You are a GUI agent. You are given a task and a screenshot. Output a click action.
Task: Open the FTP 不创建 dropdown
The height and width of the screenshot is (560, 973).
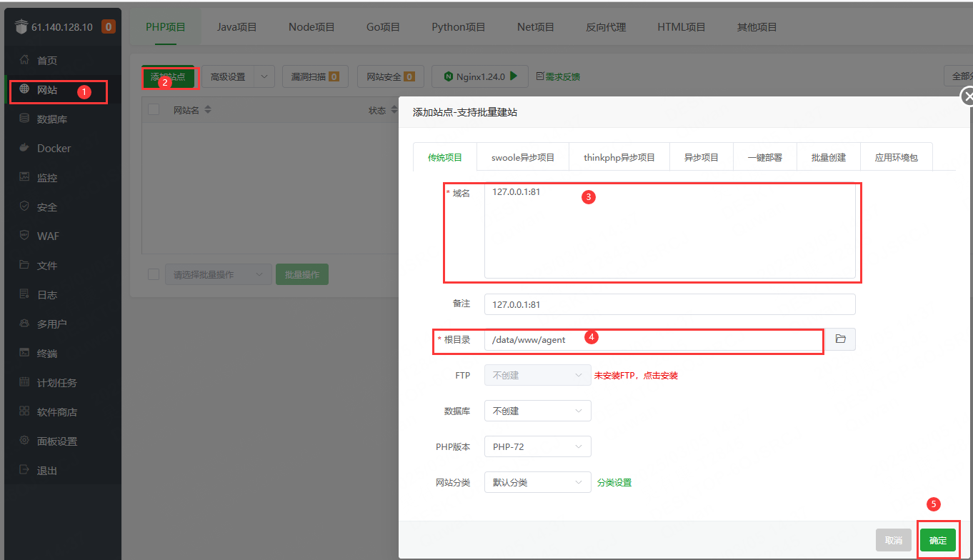pyautogui.click(x=537, y=375)
